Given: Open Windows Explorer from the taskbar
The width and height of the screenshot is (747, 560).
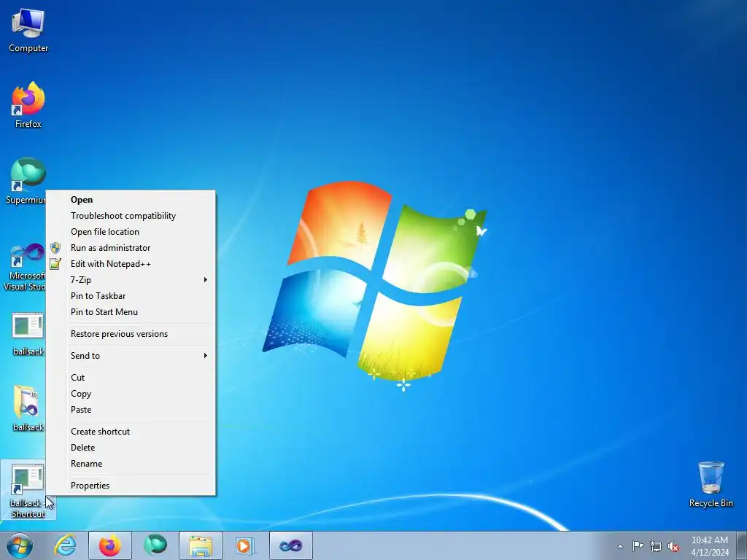Looking at the screenshot, I should click(201, 545).
